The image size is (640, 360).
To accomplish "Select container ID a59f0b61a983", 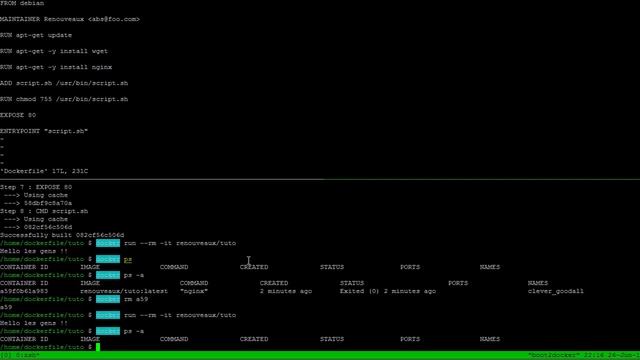I will [x=24, y=291].
